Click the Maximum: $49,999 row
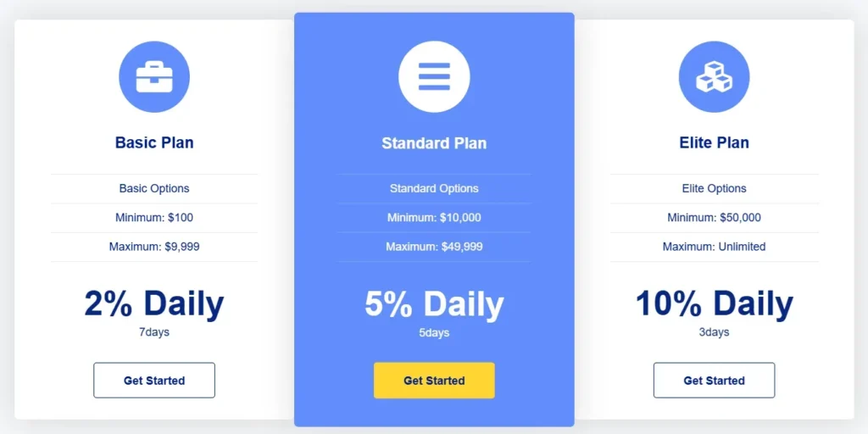 coord(434,247)
